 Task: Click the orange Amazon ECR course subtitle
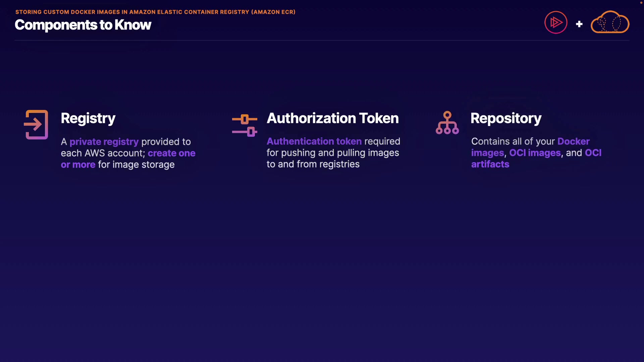tap(155, 12)
